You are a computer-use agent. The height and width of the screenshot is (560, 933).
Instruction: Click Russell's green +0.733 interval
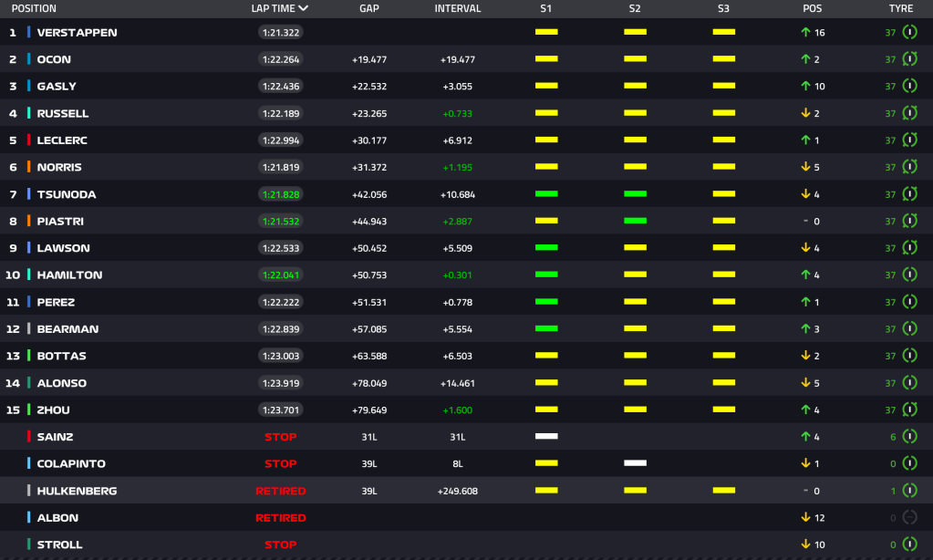[458, 113]
